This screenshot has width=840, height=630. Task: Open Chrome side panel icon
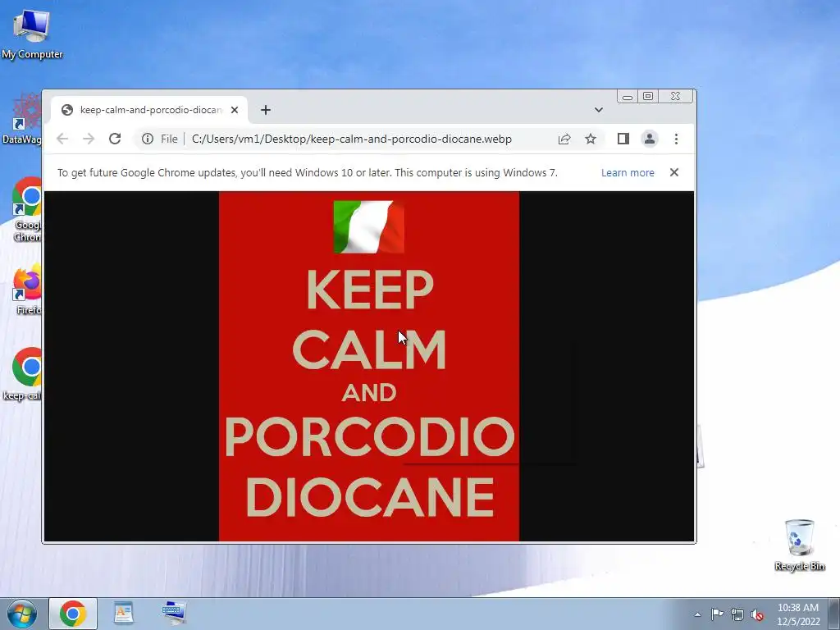(x=623, y=139)
